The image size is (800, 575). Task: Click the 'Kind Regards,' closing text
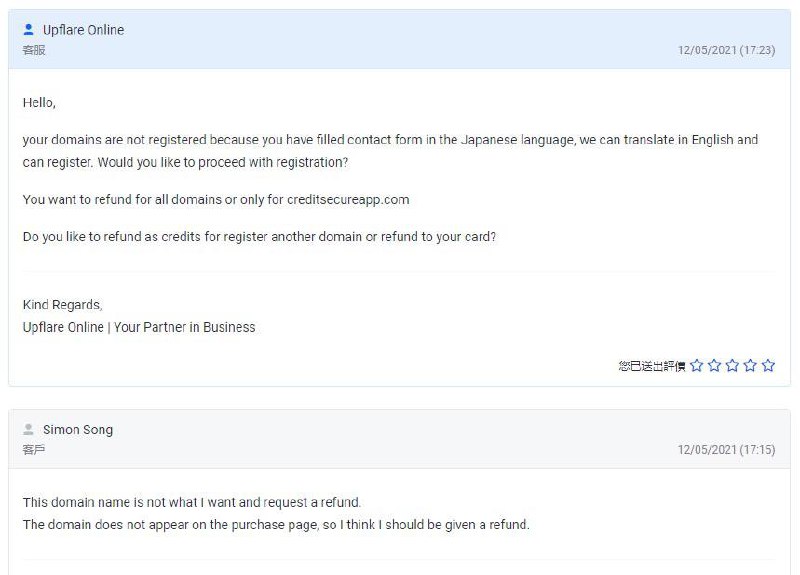point(62,305)
